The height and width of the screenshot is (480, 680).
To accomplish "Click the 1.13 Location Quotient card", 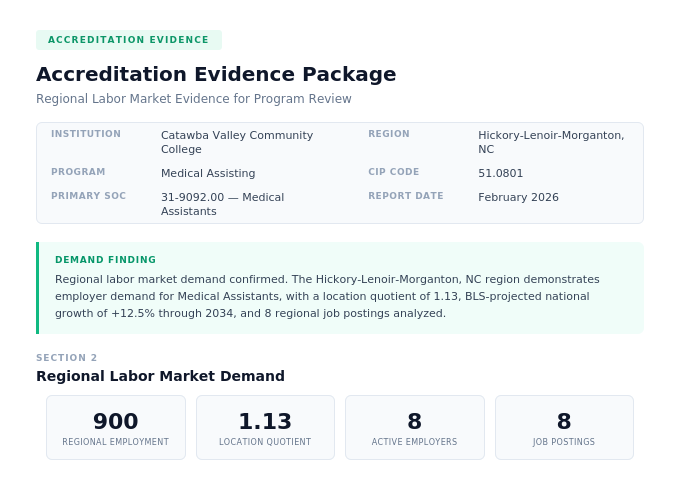I will (x=265, y=427).
